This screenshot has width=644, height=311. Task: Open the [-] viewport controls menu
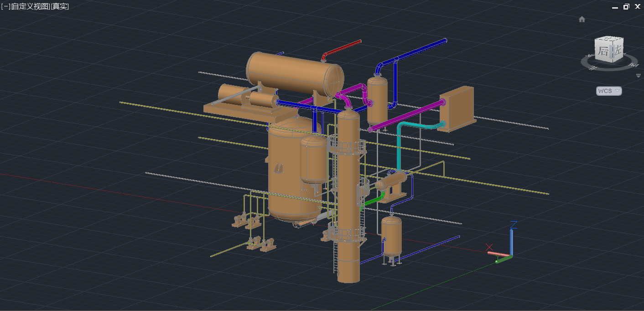tap(5, 6)
